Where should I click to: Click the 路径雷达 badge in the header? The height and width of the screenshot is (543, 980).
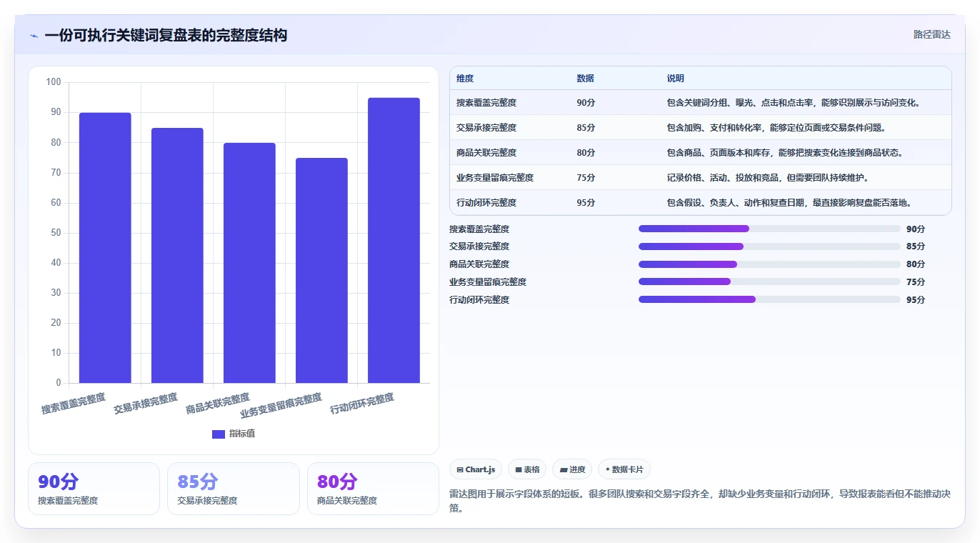[931, 34]
